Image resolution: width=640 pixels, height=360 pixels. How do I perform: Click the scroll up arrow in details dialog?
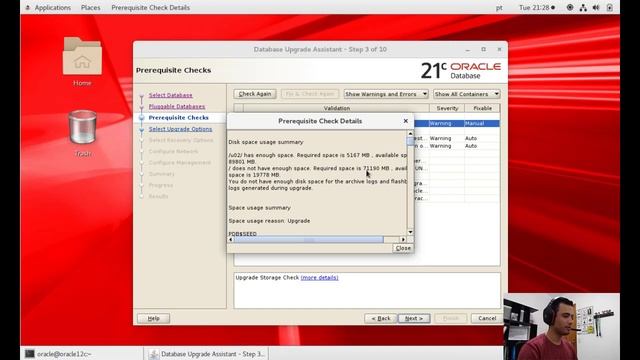[410, 134]
